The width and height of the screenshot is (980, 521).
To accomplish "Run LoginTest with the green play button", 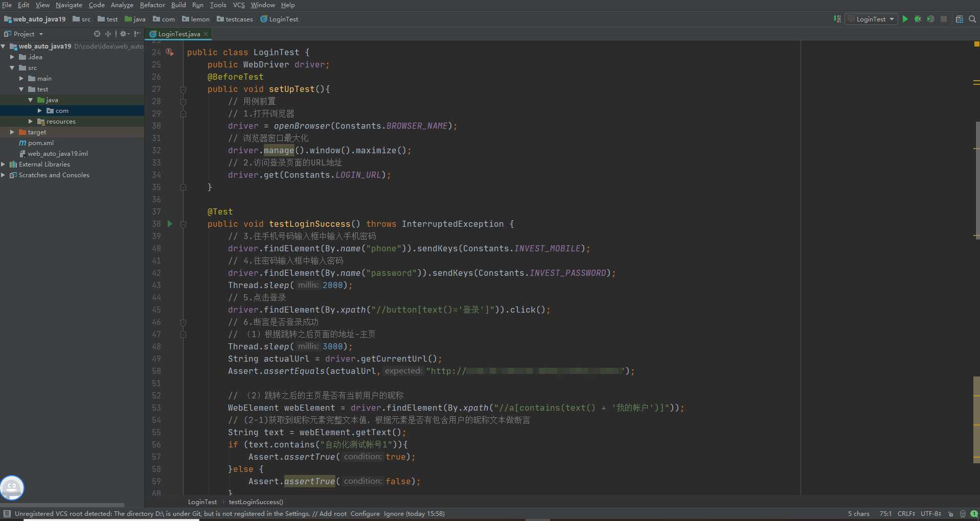I will click(x=905, y=19).
